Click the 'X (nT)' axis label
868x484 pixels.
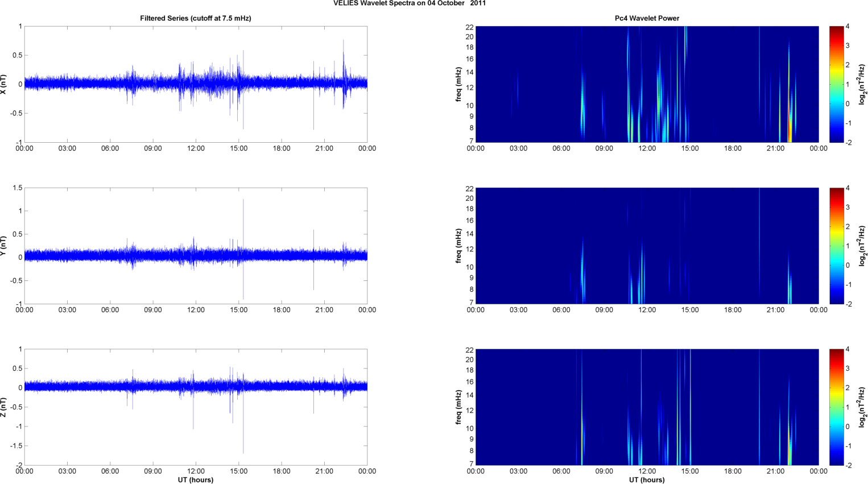point(4,84)
